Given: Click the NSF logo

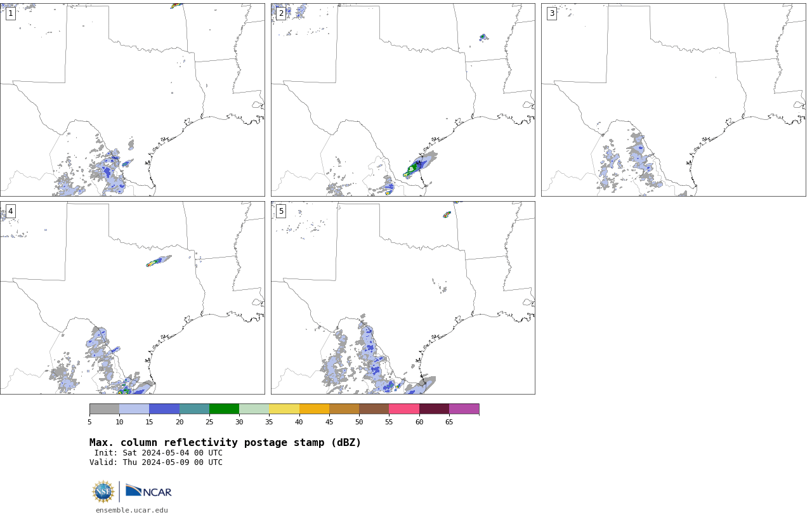Looking at the screenshot, I should point(103,492).
